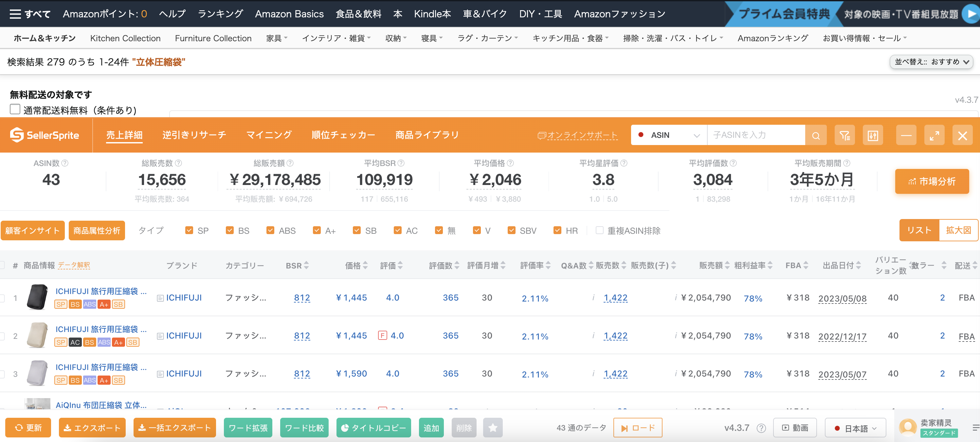This screenshot has height=442, width=980.
Task: Click the black ICHIFUJI product thumbnail in row 1
Action: (x=37, y=297)
